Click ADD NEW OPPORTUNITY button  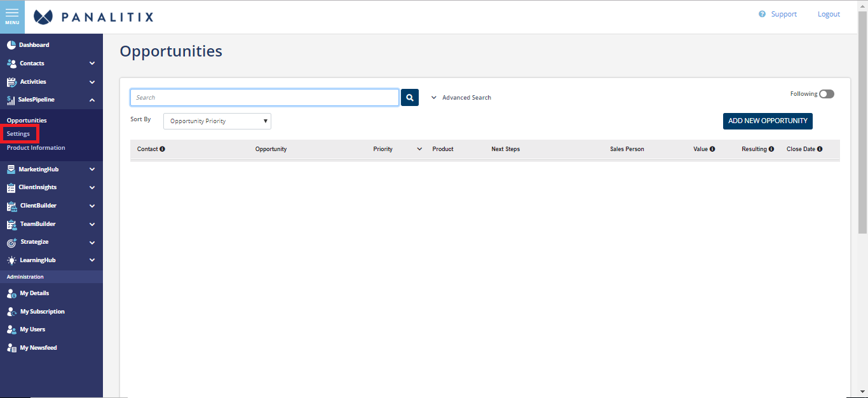[x=768, y=121]
